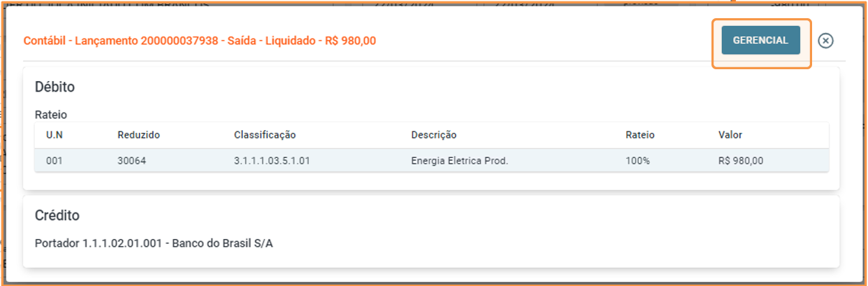Click the Reduzido column header
The width and height of the screenshot is (868, 286).
pos(138,135)
